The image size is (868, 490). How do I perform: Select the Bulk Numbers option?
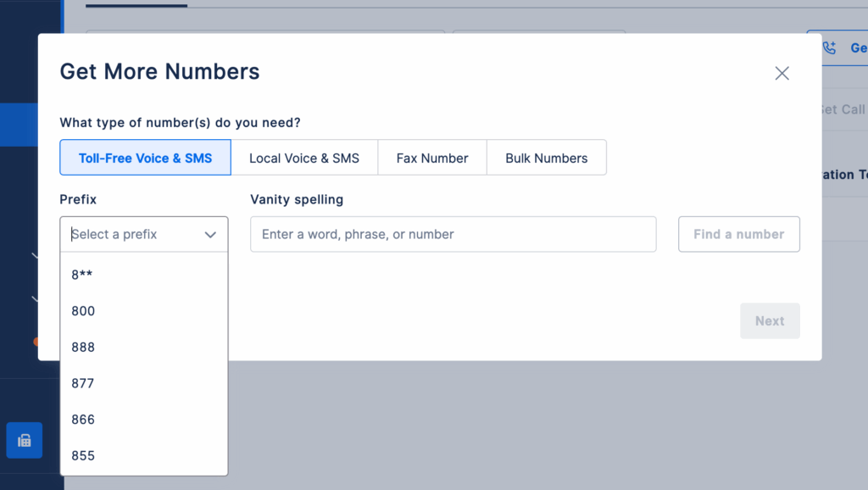click(x=546, y=158)
